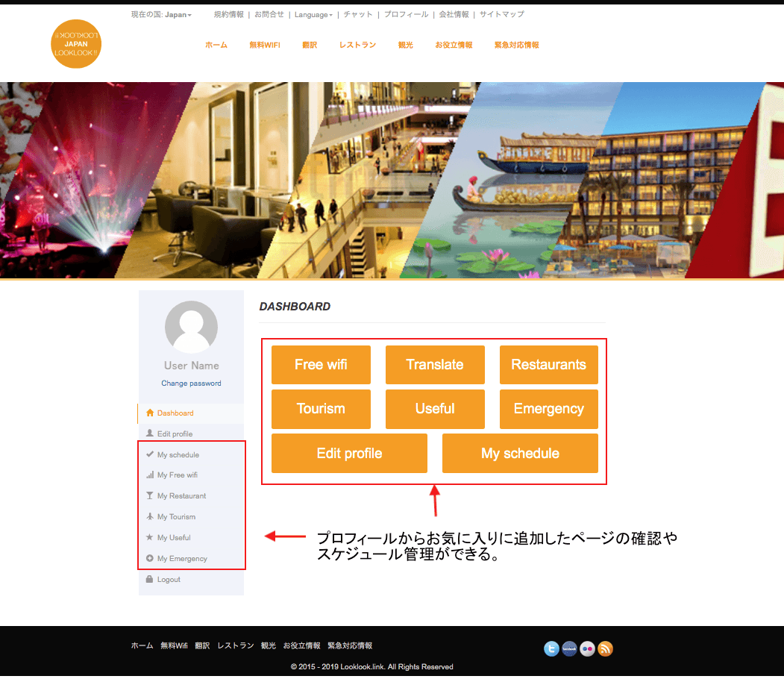The width and height of the screenshot is (784, 679).
Task: Click the circular LookLook Japan logo
Action: (75, 44)
